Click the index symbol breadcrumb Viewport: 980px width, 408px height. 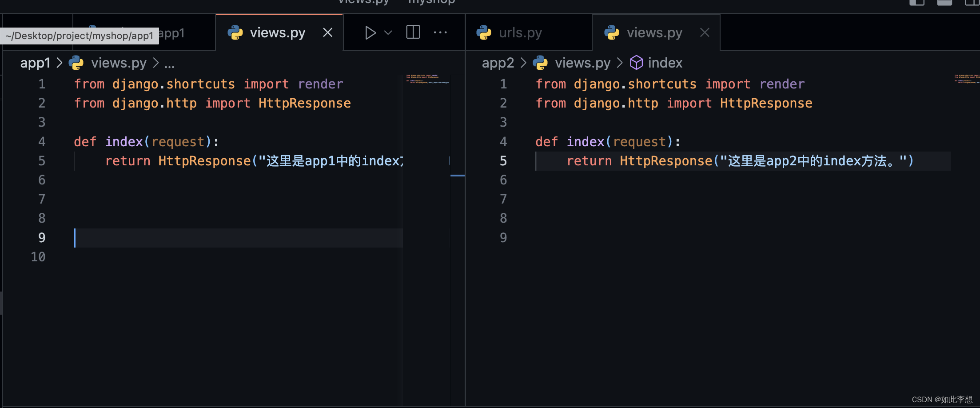click(x=665, y=63)
